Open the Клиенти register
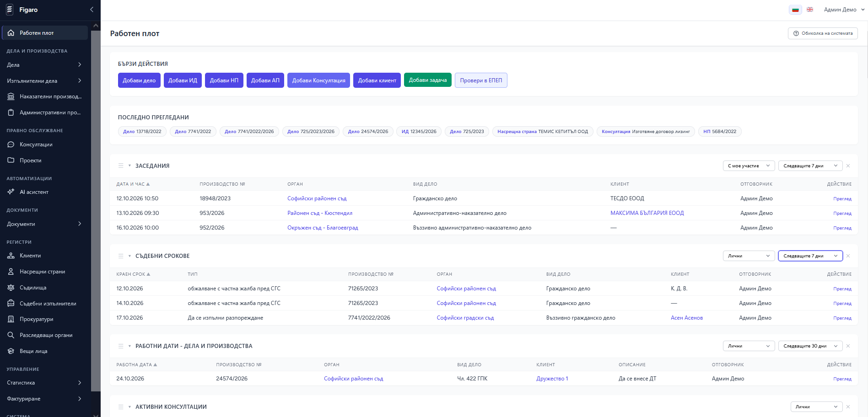Screen dimensions: 868x417 (45, 256)
